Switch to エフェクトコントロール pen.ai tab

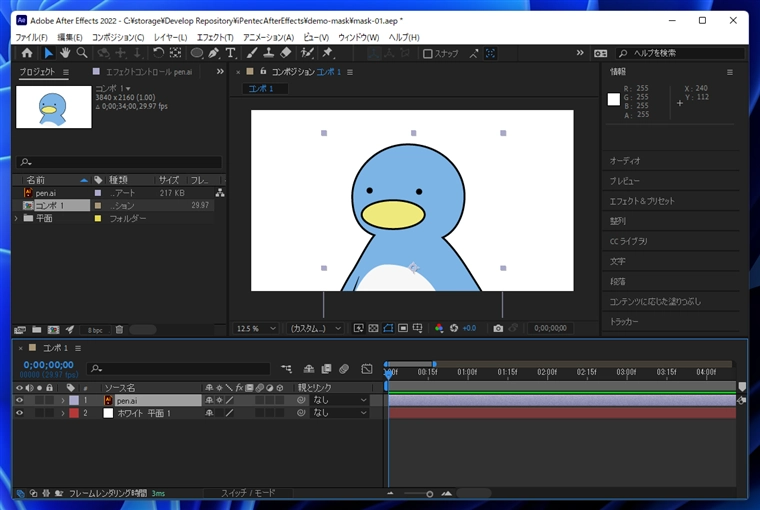click(x=148, y=72)
